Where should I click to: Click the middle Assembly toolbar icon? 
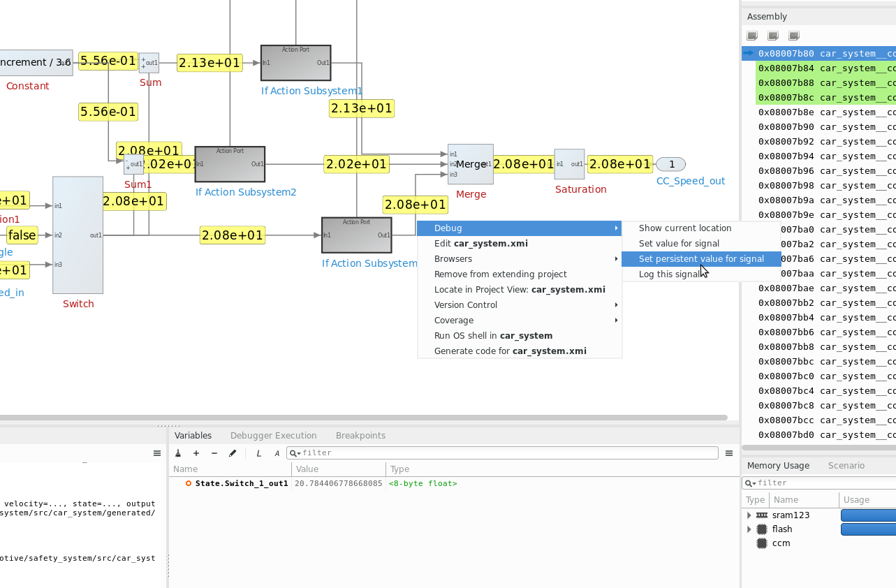pyautogui.click(x=773, y=36)
